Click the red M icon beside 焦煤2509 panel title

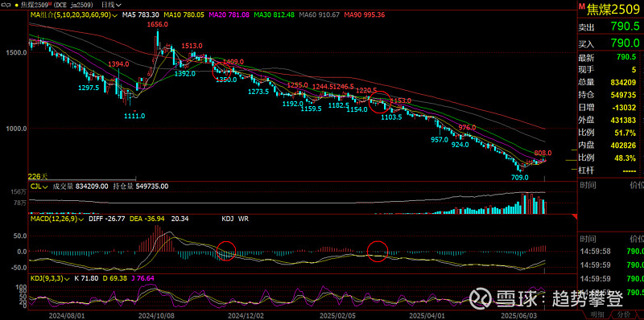581,6
